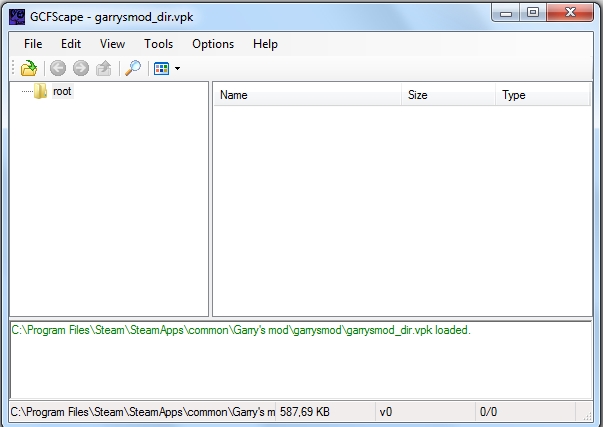Open the Find magnifying glass tool
The width and height of the screenshot is (603, 427).
pyautogui.click(x=133, y=68)
